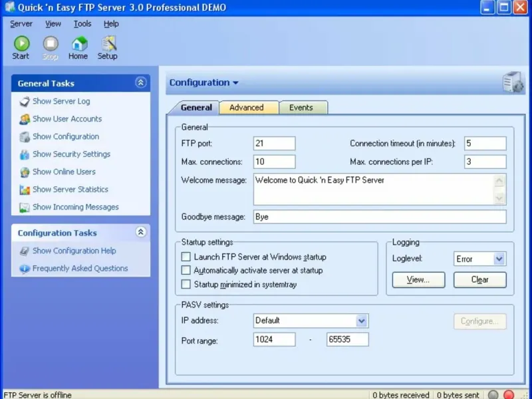The width and height of the screenshot is (532, 399).
Task: Go to Home via toolbar house icon
Action: 79,44
